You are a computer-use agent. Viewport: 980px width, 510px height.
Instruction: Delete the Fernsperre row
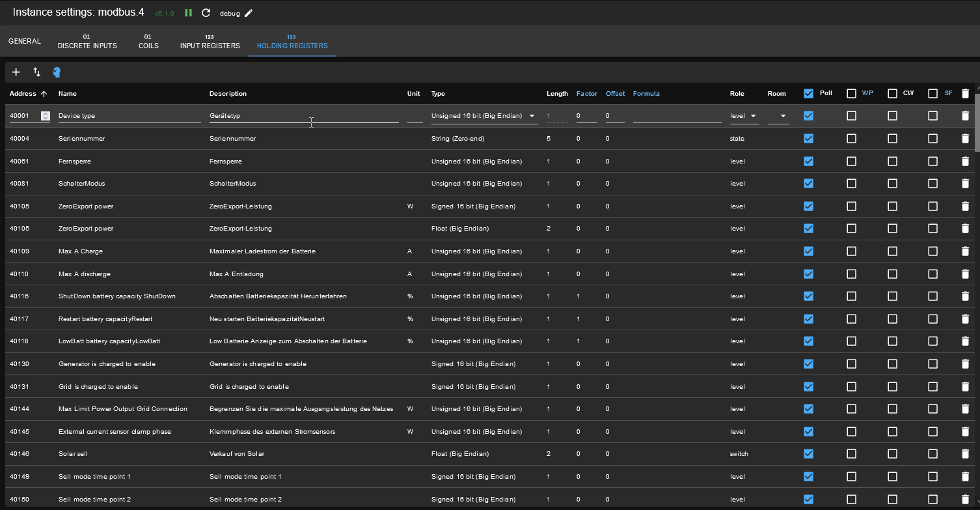(965, 161)
